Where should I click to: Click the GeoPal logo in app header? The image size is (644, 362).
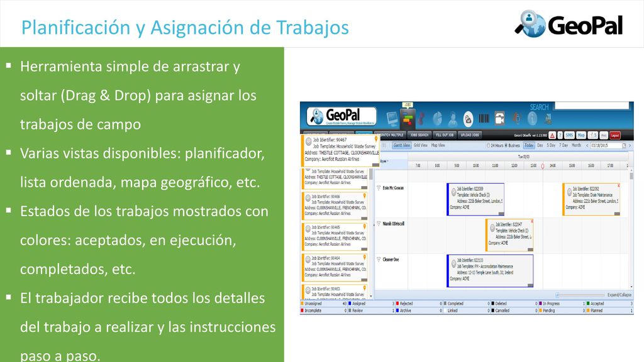click(x=341, y=116)
